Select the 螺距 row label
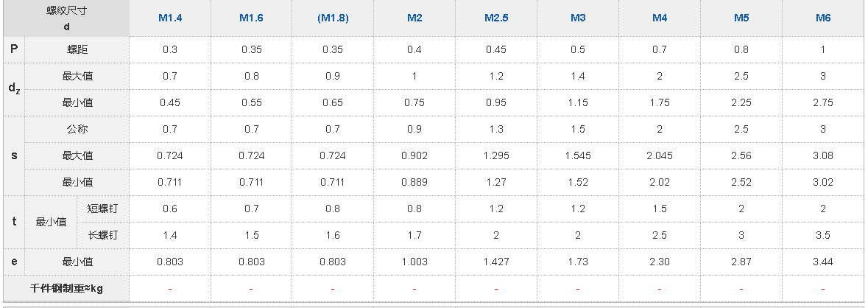 (x=77, y=49)
